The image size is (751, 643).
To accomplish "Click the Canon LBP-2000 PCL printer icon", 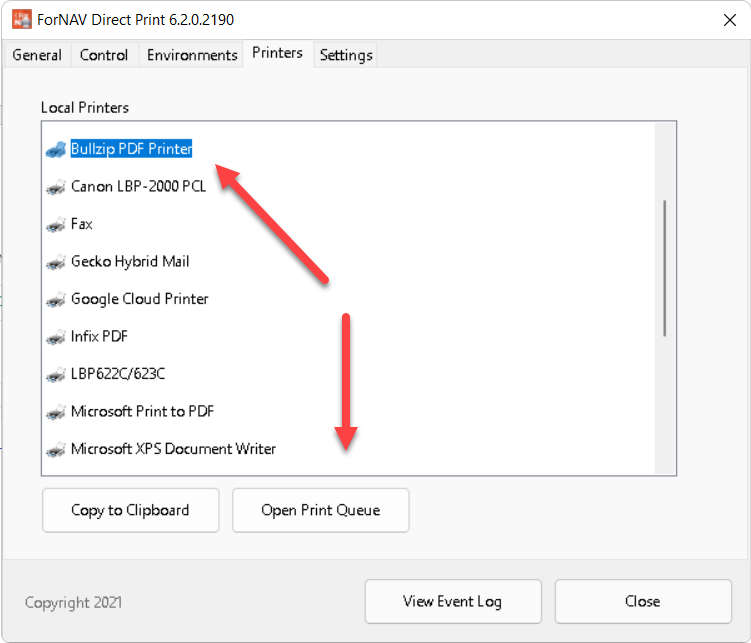I will [56, 187].
